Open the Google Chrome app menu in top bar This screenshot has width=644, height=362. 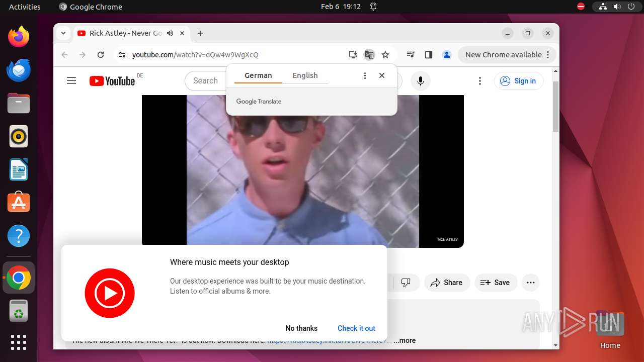pos(91,7)
